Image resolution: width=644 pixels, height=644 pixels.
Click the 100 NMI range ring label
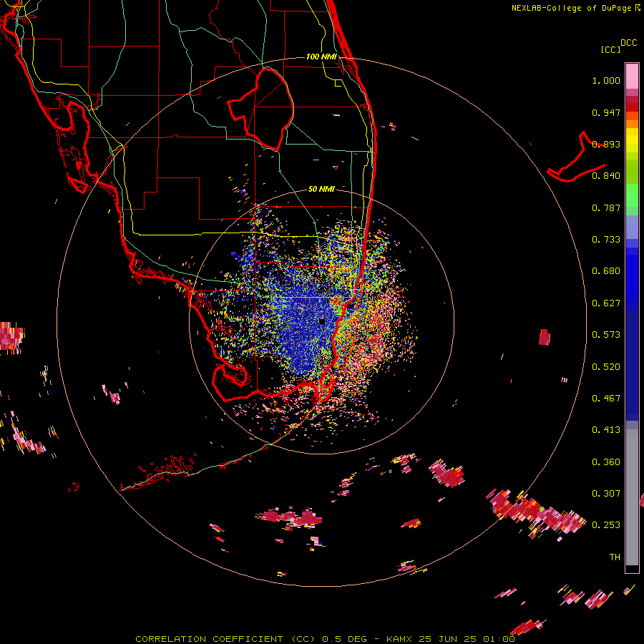point(321,57)
